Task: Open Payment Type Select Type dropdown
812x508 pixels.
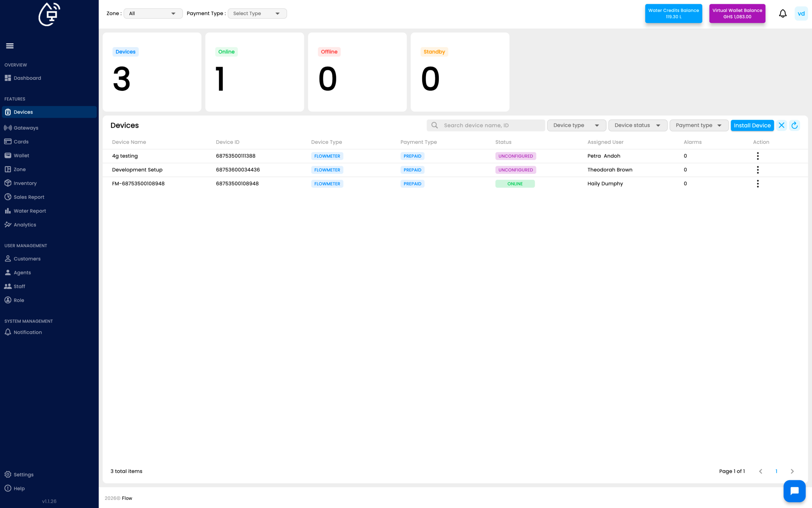Action: coord(257,14)
